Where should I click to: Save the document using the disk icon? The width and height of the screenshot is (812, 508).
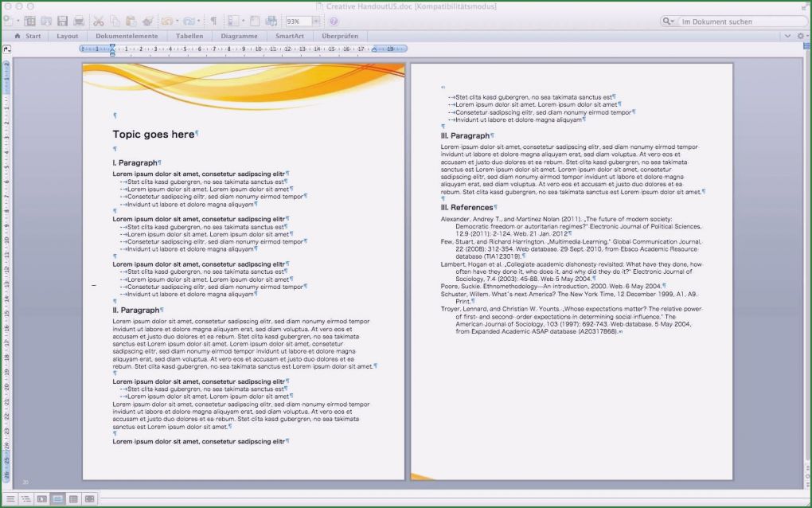[64, 20]
